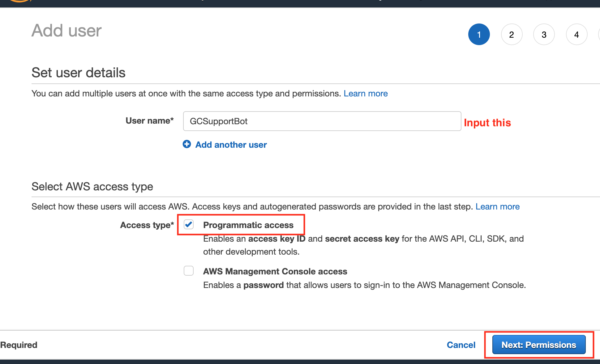Click the plus icon beside Add another user
This screenshot has width=600, height=364.
tap(187, 144)
